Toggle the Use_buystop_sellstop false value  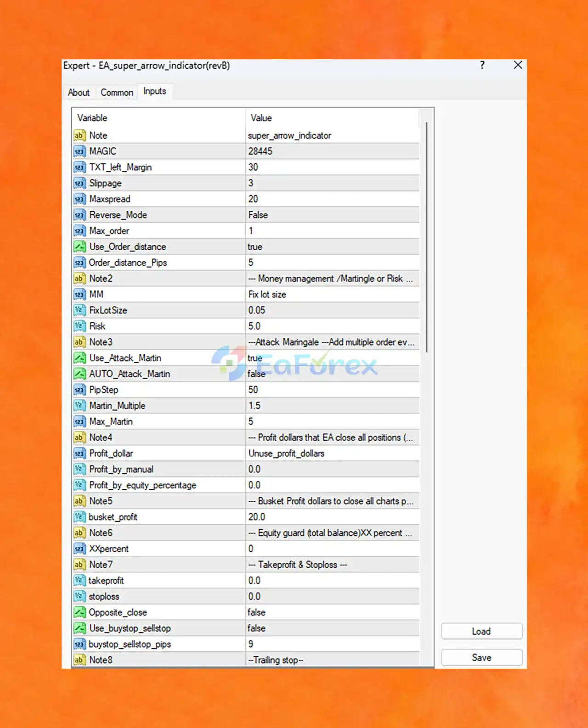(333, 628)
